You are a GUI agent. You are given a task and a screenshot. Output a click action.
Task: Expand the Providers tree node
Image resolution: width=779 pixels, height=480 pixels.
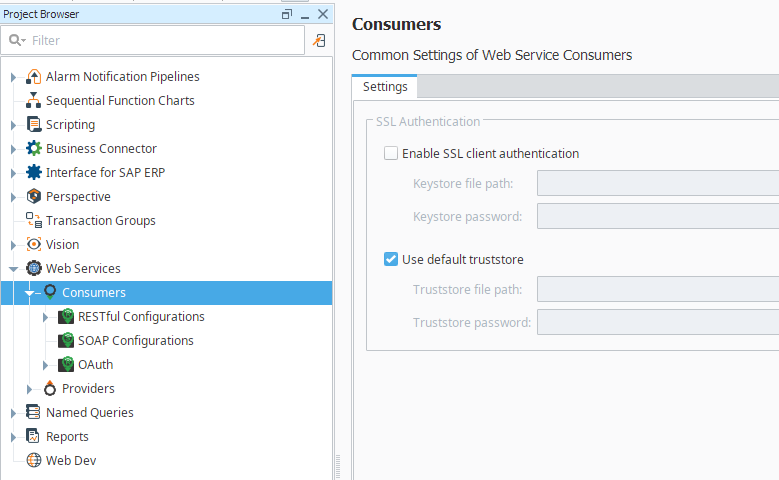29,389
